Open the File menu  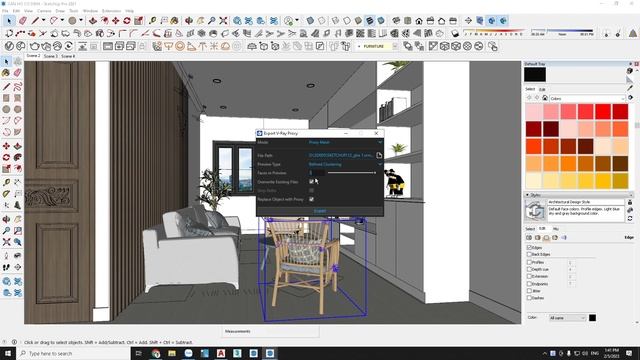point(5,11)
